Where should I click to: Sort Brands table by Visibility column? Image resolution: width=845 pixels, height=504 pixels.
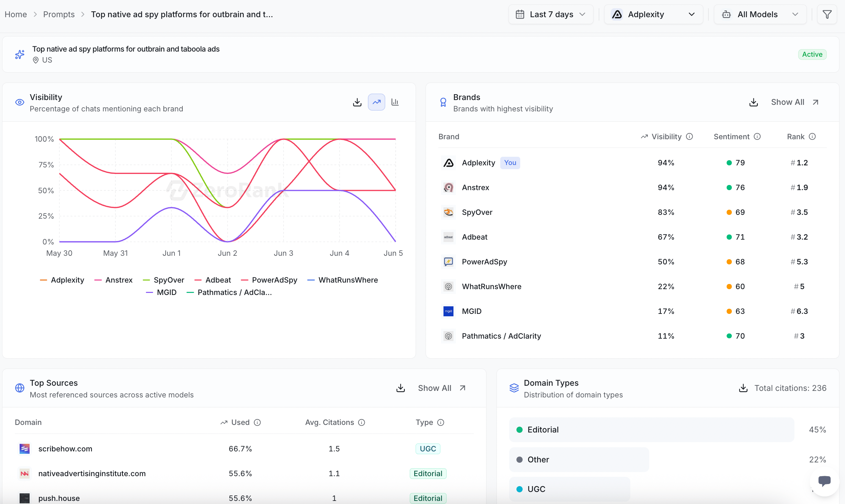(666, 136)
